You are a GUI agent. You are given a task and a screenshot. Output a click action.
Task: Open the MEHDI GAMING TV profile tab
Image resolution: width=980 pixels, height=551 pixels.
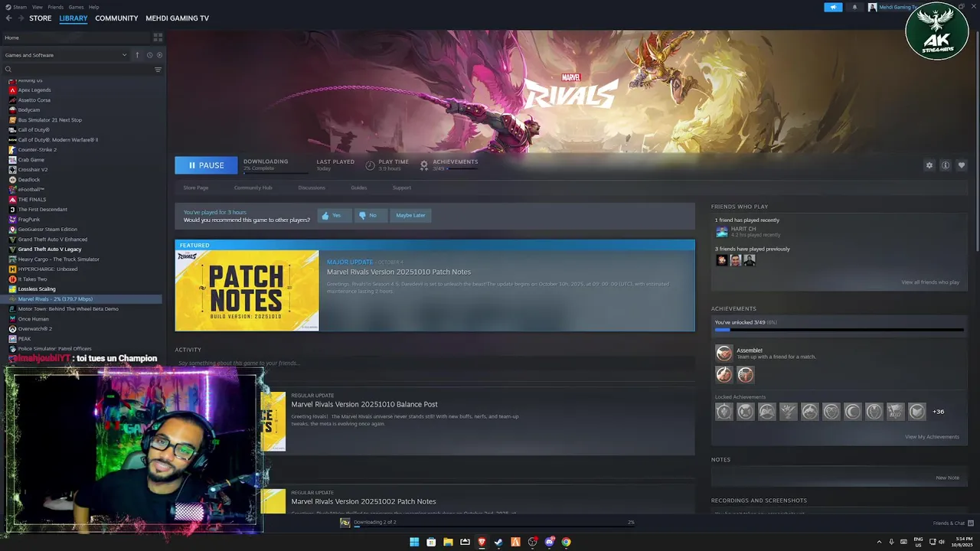177,18
